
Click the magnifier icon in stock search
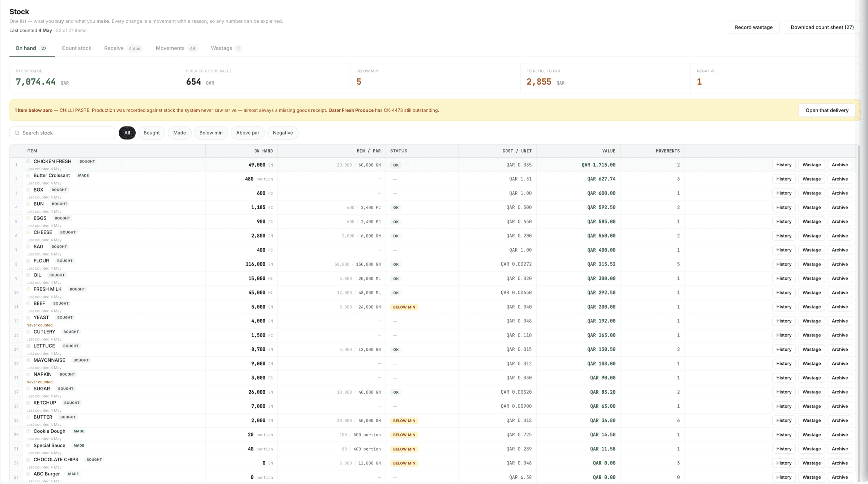(17, 133)
